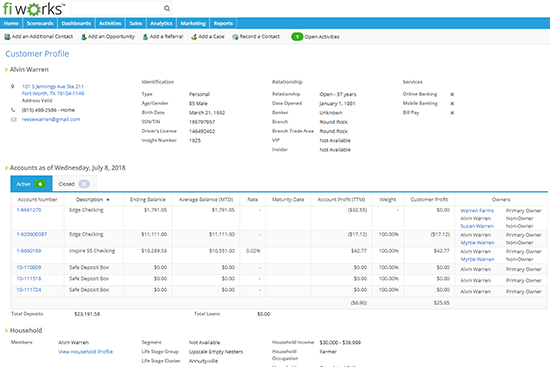
Task: Click the Add an Additional Contact icon
Action: point(7,36)
